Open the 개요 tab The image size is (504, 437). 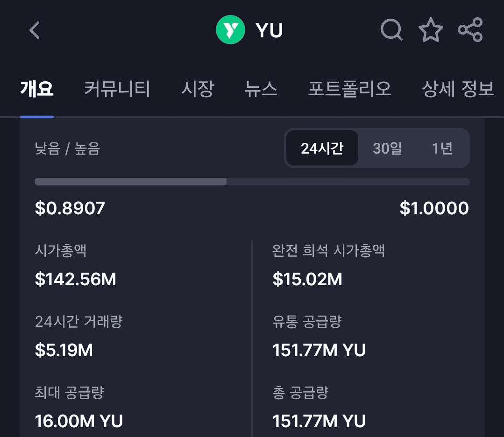coord(36,89)
